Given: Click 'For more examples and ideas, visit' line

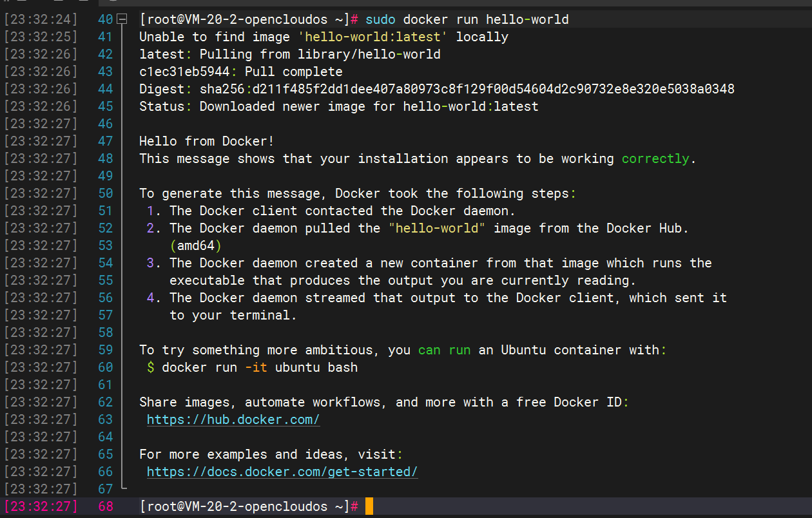Looking at the screenshot, I should 271,454.
